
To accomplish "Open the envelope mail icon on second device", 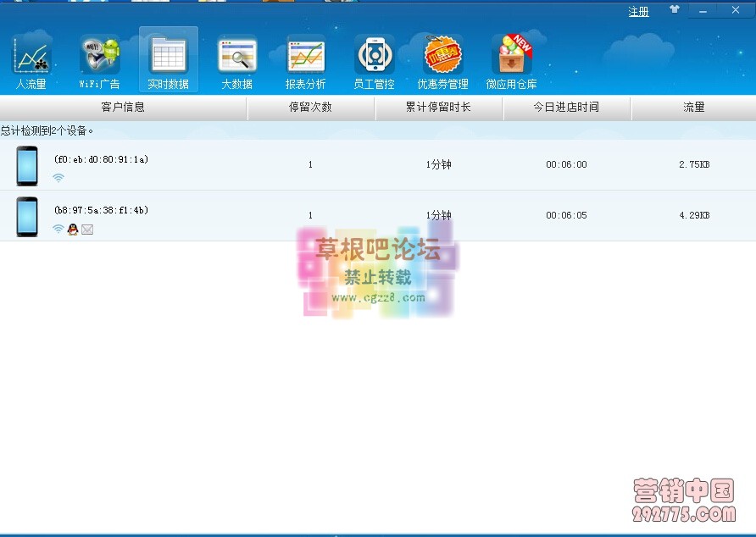I will [87, 229].
